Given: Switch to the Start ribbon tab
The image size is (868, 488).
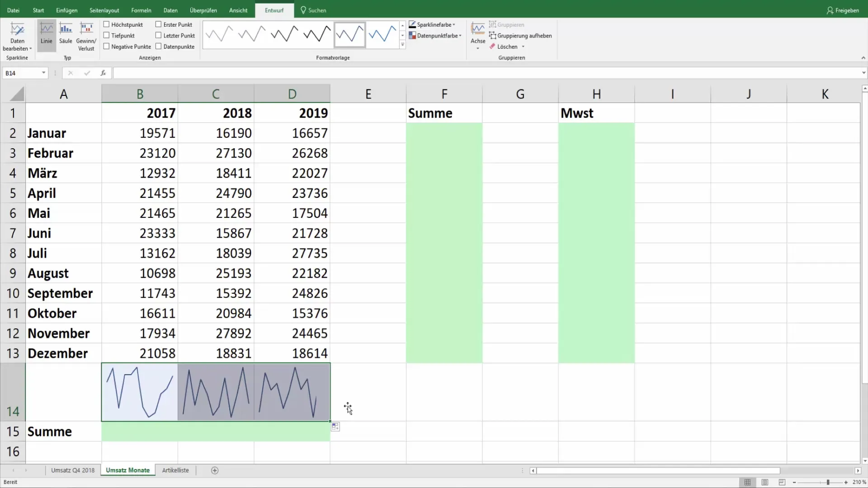Looking at the screenshot, I should (x=38, y=10).
